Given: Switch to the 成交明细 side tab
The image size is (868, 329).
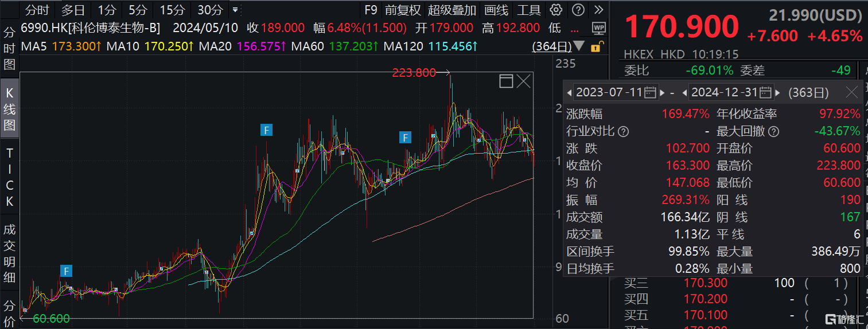Looking at the screenshot, I should (9, 253).
